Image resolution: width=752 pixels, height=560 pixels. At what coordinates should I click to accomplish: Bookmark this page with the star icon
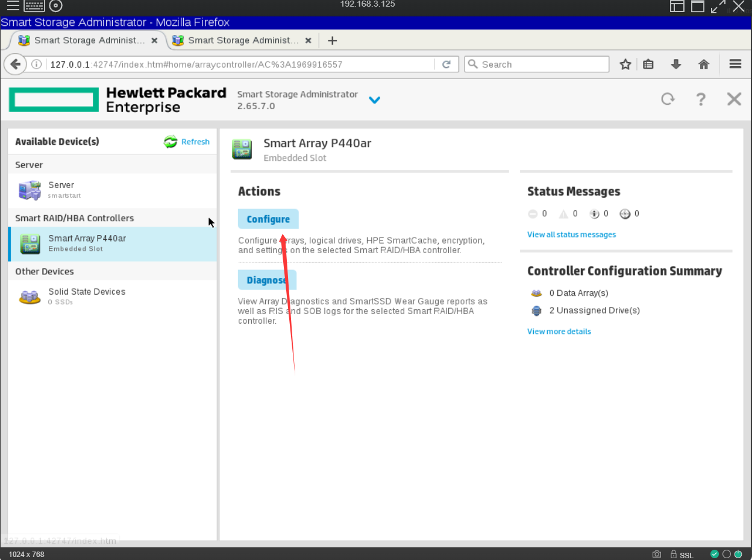point(625,64)
